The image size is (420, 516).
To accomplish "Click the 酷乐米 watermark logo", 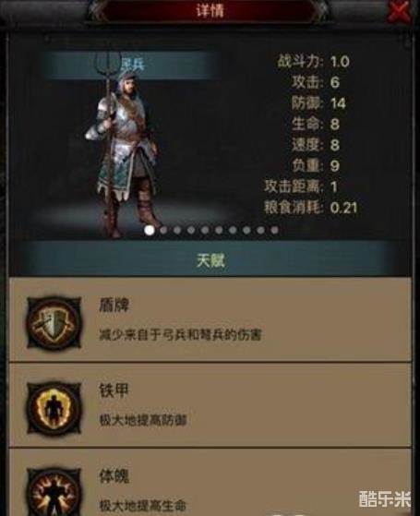I will (384, 498).
